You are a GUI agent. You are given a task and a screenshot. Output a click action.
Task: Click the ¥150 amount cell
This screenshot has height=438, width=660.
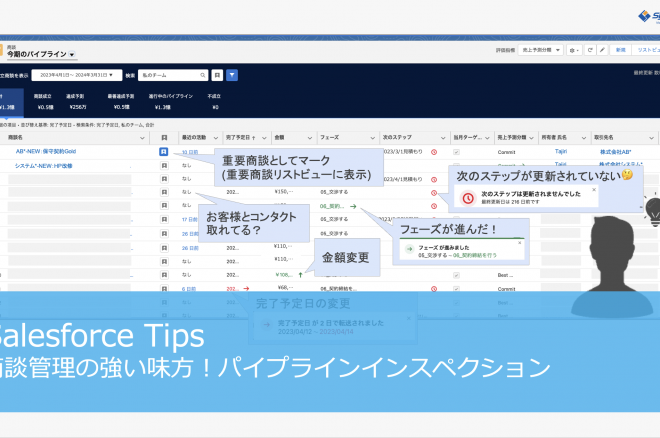(x=284, y=192)
